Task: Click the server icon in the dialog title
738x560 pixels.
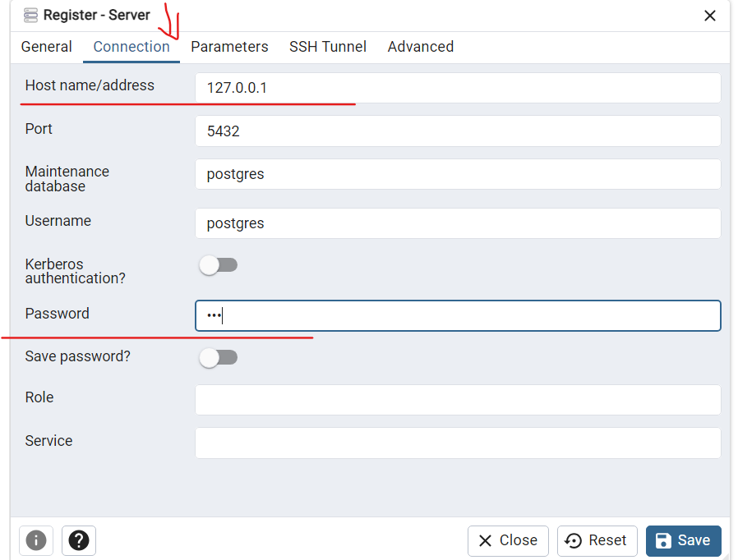Action: (x=30, y=15)
